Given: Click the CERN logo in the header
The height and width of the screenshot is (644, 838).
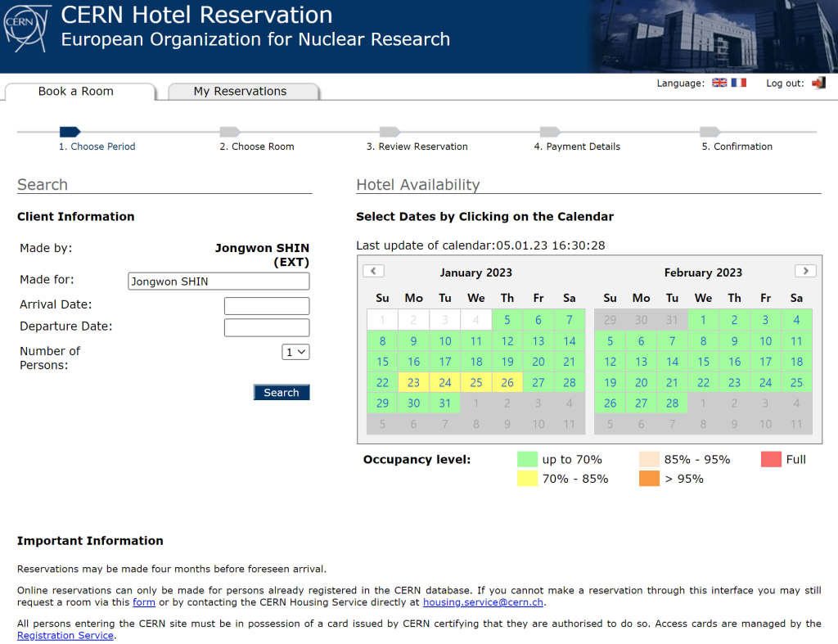Looking at the screenshot, I should 27,29.
